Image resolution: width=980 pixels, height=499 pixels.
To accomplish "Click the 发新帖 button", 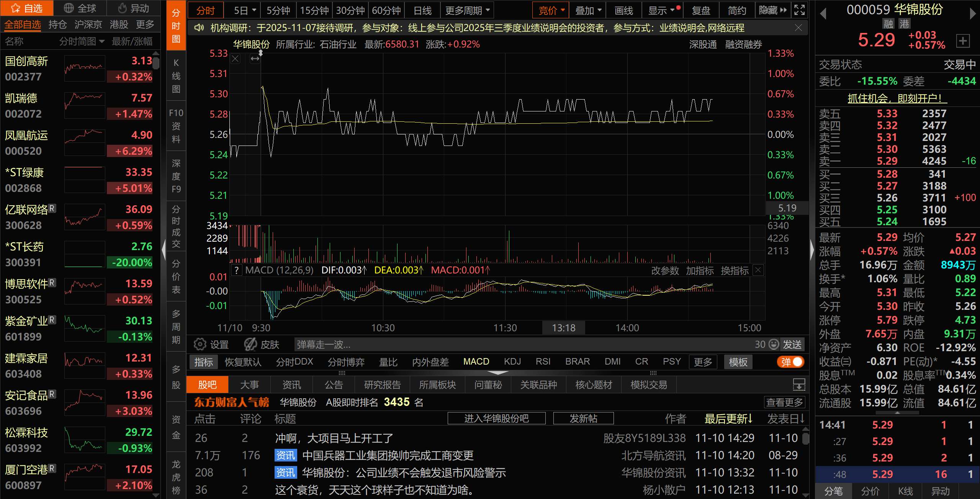I will [x=583, y=419].
